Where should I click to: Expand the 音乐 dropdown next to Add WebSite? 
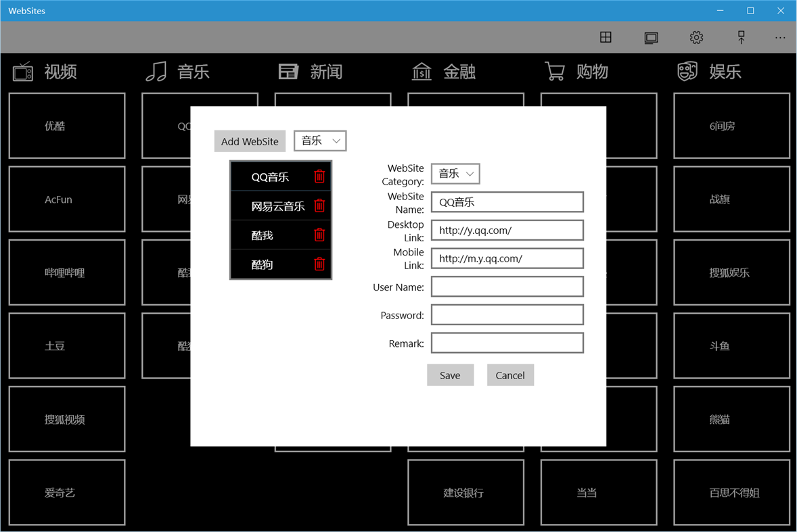click(320, 141)
